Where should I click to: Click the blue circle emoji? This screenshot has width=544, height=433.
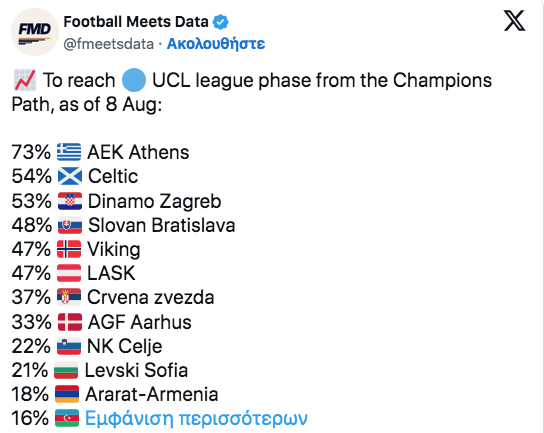point(134,80)
